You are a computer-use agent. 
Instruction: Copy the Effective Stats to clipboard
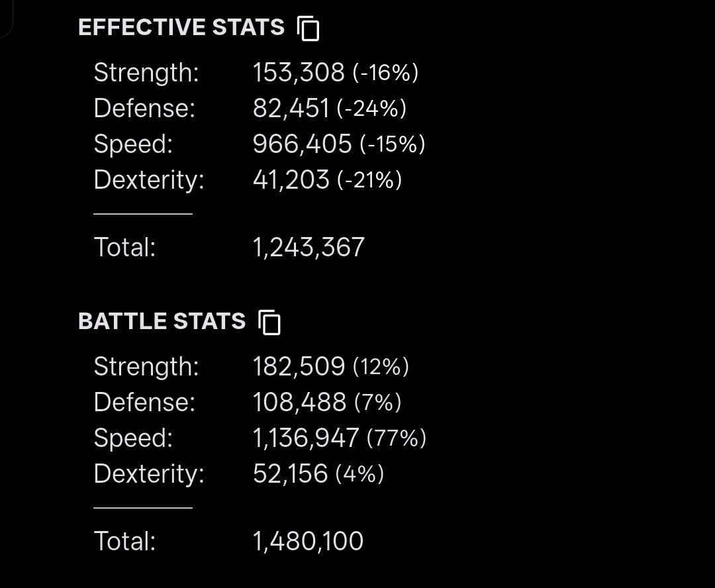(x=309, y=28)
